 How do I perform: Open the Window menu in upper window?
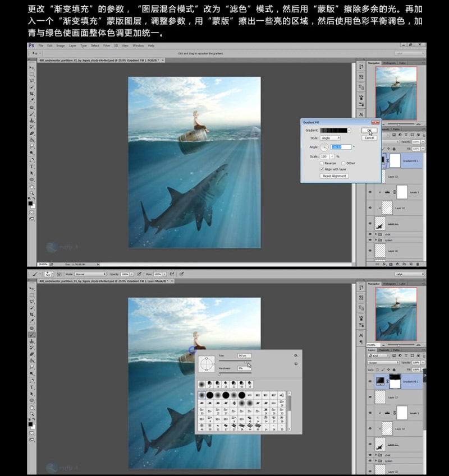[x=138, y=45]
